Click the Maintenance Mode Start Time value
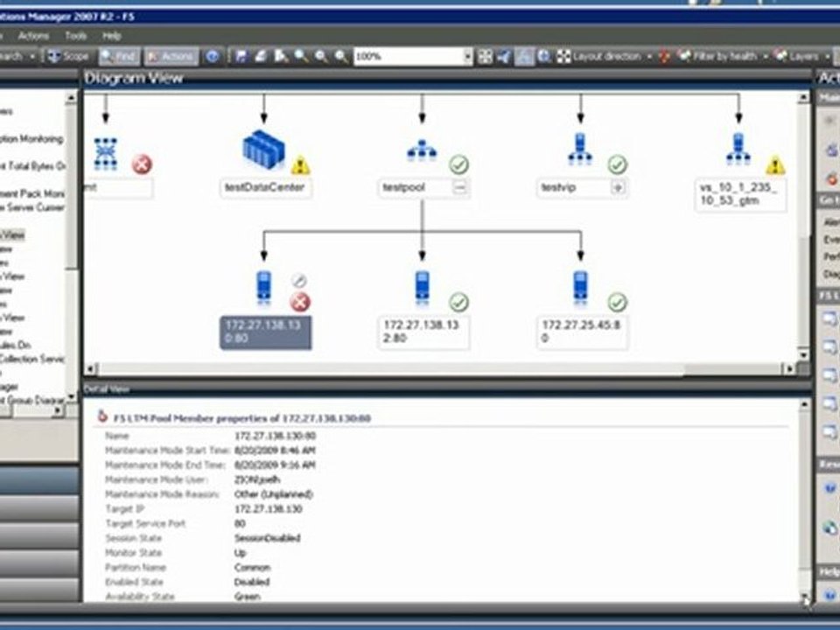 [275, 451]
